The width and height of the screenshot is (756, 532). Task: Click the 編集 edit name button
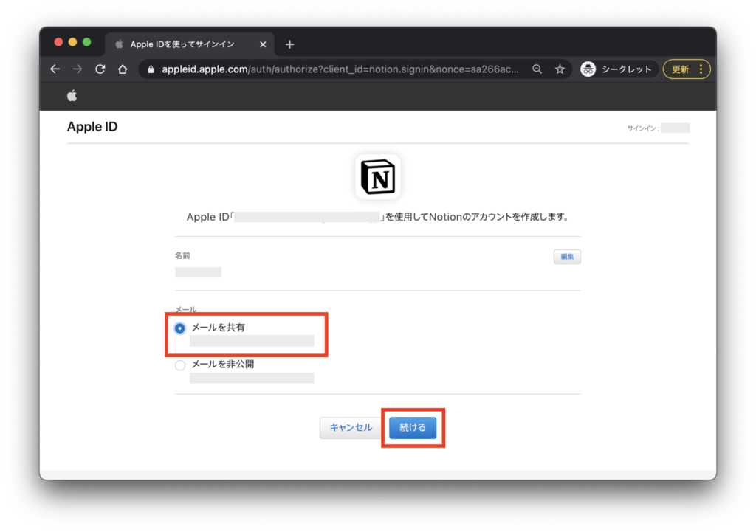tap(567, 256)
